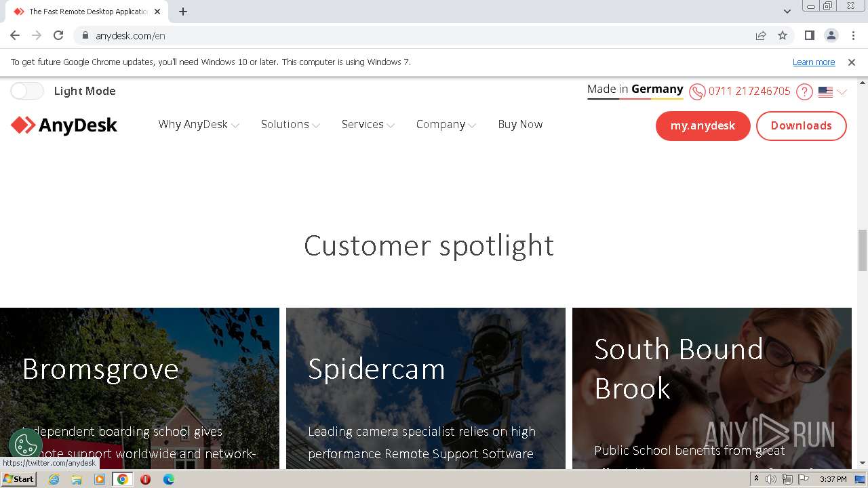Click the Learn more link
Image resolution: width=868 pixels, height=488 pixels.
click(x=814, y=62)
